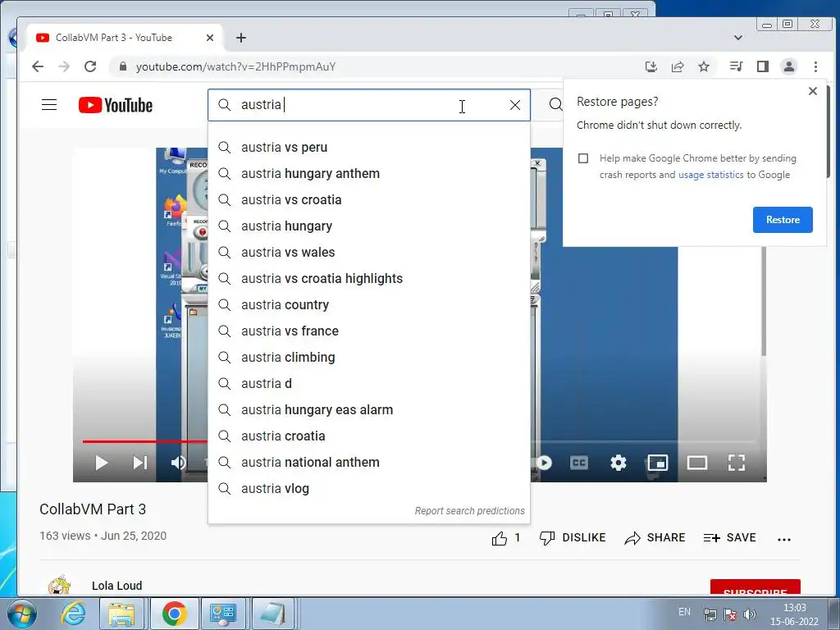Switch to miniplayer mode
This screenshot has height=630, width=840.
657,463
